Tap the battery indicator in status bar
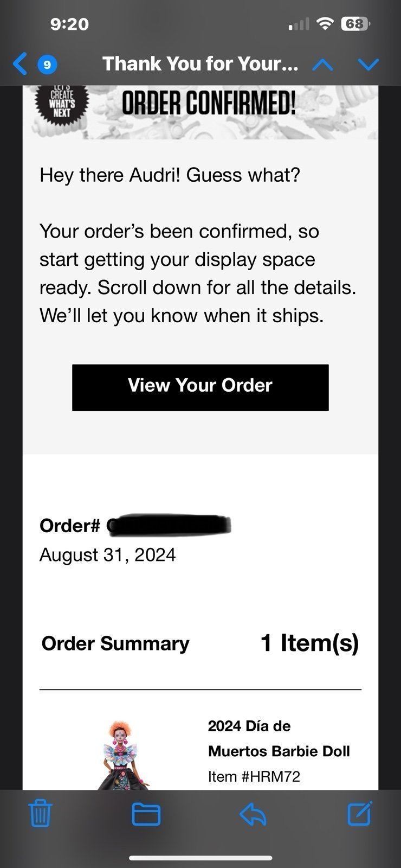Screen dimensions: 401x868 coord(355,24)
